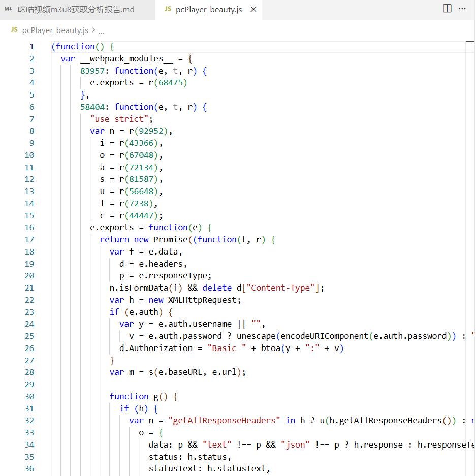Click line number 16 in the gutter
The image size is (476, 476).
tap(29, 228)
